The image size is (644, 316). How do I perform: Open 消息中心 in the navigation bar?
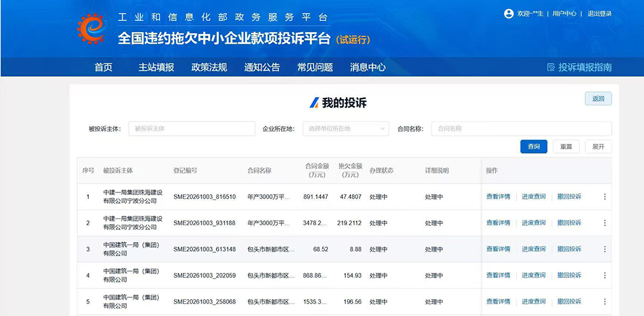click(368, 68)
